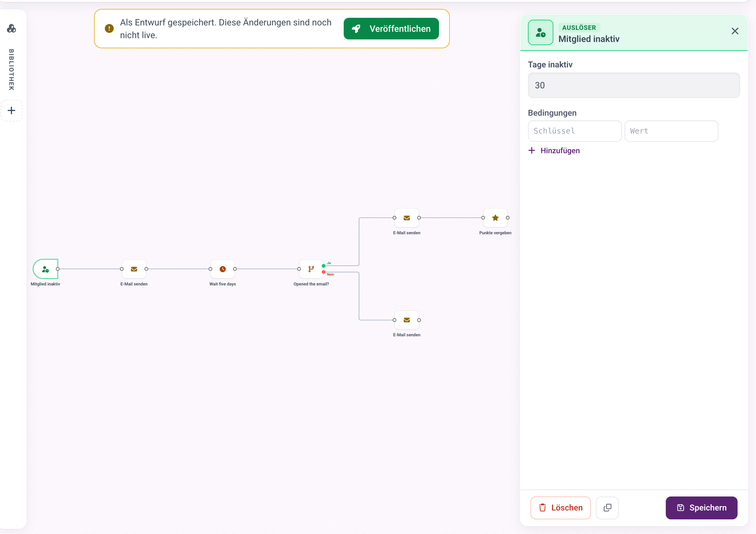
Task: Click the Punkte vergeben label
Action: [x=495, y=233]
